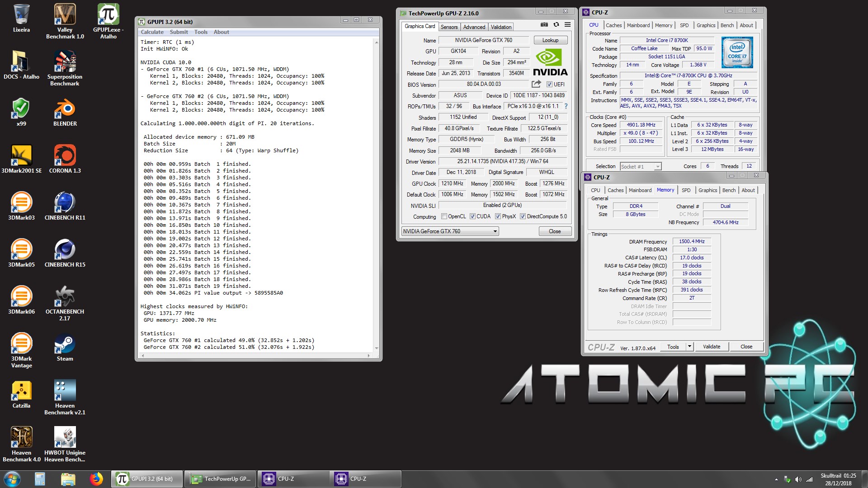This screenshot has height=488, width=868.
Task: Switch to Sensors tab in GPU-Z
Action: [449, 27]
